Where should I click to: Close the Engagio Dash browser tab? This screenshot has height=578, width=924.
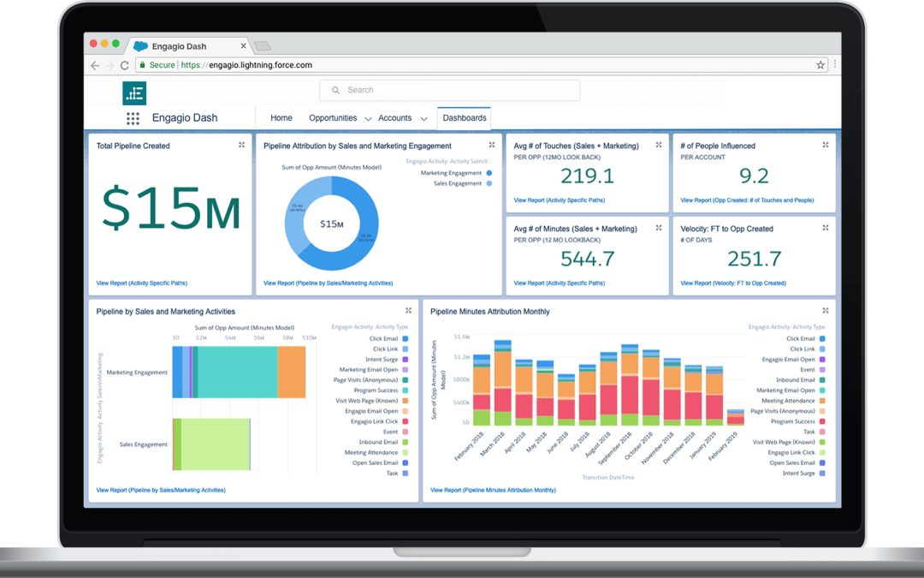pyautogui.click(x=243, y=46)
